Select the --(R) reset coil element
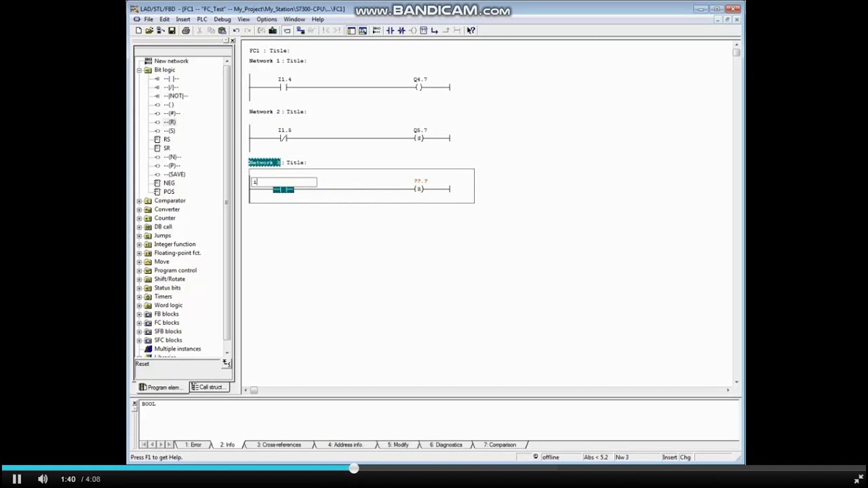The width and height of the screenshot is (868, 488). pos(170,122)
